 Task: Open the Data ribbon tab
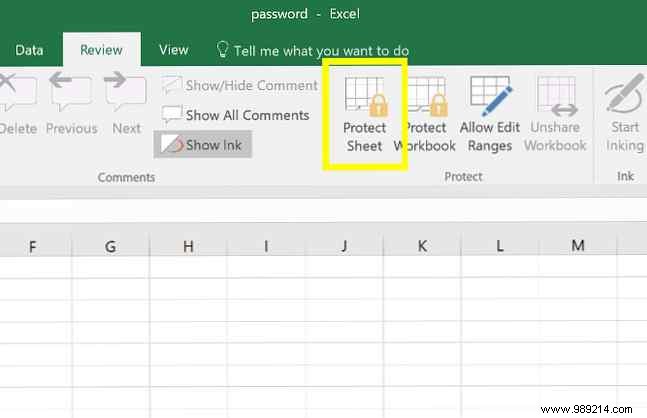pyautogui.click(x=29, y=50)
